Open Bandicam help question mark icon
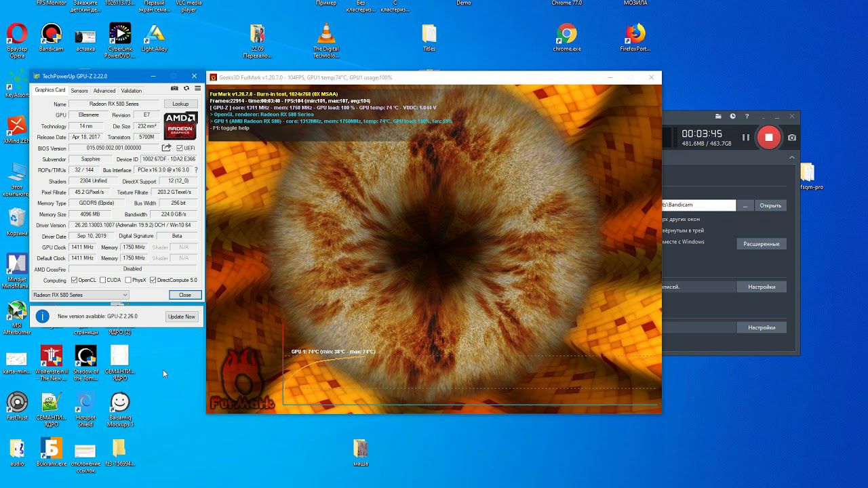Viewport: 868px width, 488px height. pos(747,117)
